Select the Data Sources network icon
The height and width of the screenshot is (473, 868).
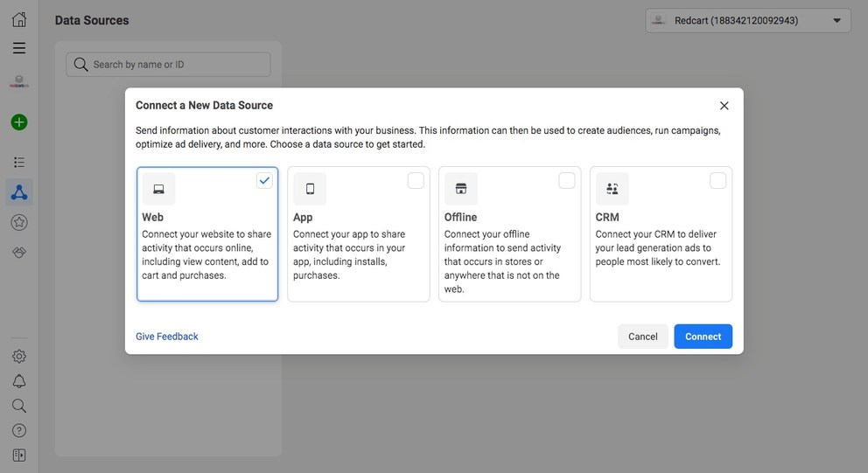19,192
